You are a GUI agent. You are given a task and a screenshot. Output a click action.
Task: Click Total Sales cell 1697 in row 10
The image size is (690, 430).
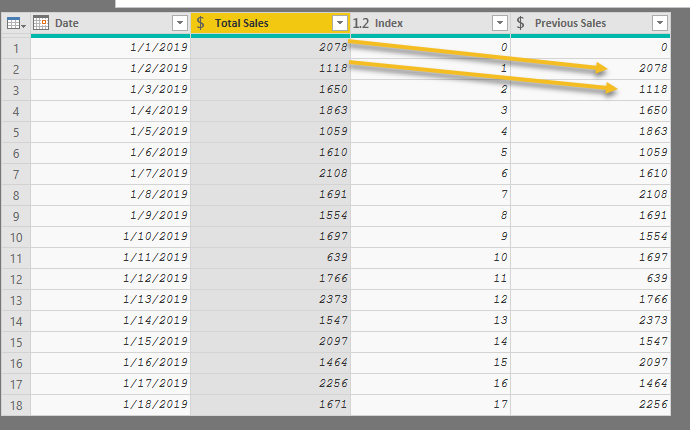coord(271,237)
